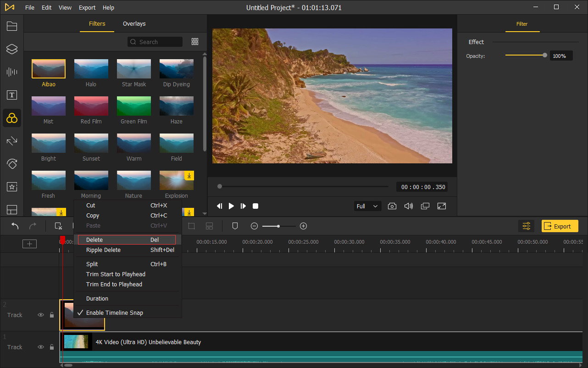The image size is (588, 368).
Task: Switch to the Overlays tab
Action: [x=134, y=23]
